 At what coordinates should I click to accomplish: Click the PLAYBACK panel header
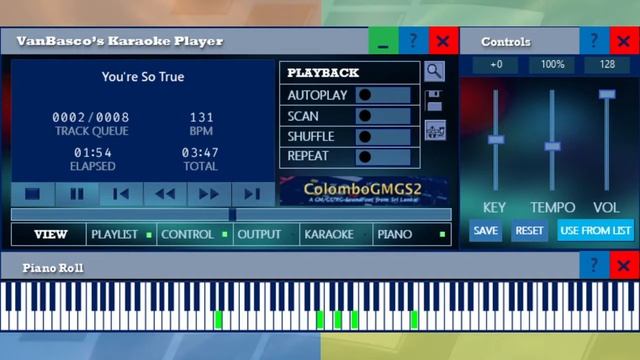(350, 73)
